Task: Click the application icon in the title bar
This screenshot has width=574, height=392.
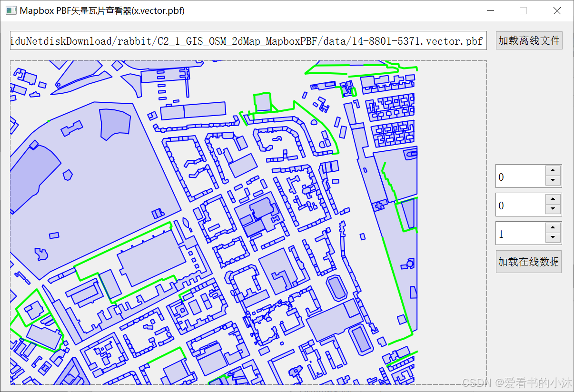Action: click(x=10, y=10)
